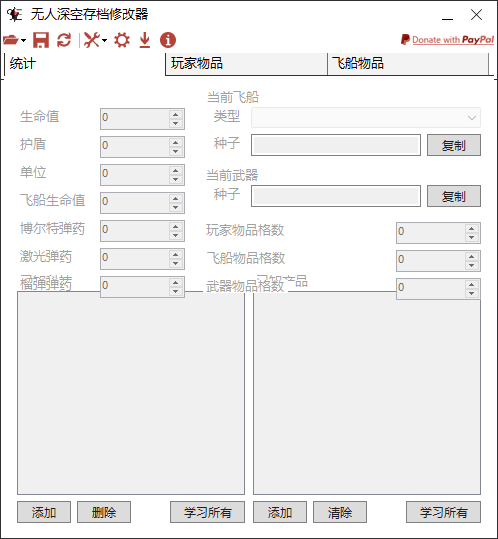Switch to the 统计 tab
This screenshot has width=498, height=539.
85,64
